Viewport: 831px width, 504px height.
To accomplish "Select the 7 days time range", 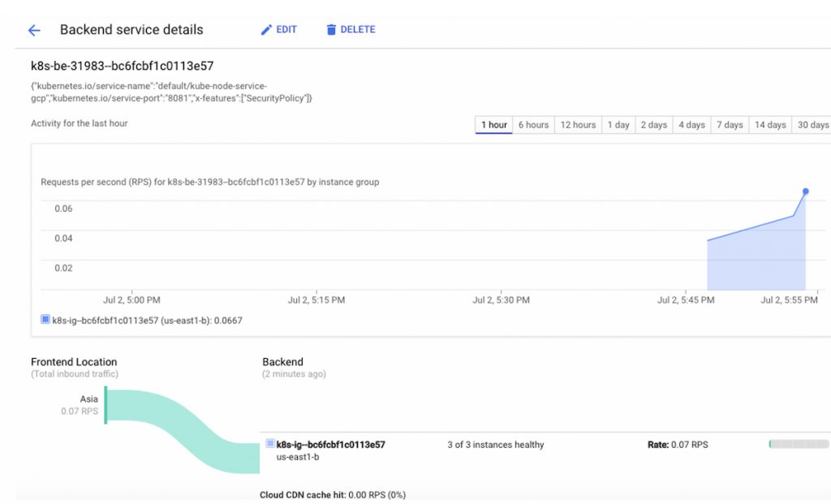I will pyautogui.click(x=730, y=125).
